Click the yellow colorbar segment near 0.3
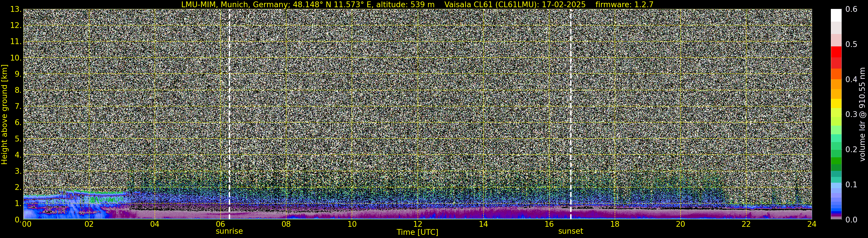Viewport: 868px width, 238px height. click(836, 103)
